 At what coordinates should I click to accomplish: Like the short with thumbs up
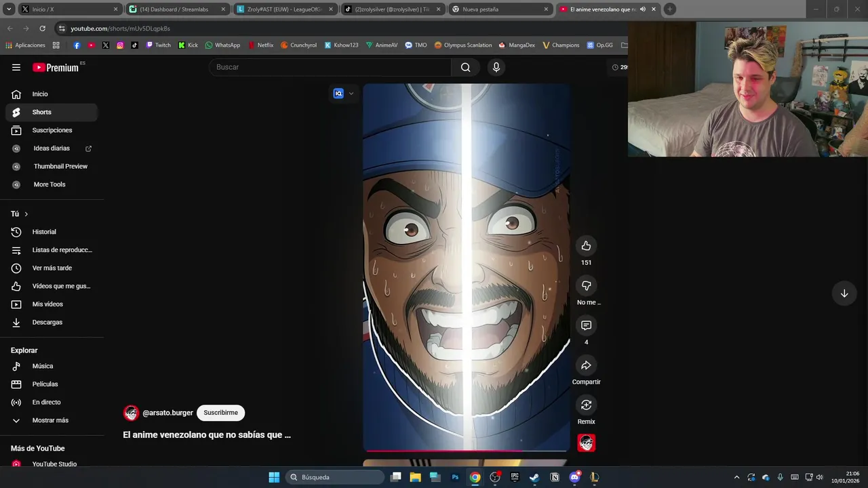click(x=586, y=246)
